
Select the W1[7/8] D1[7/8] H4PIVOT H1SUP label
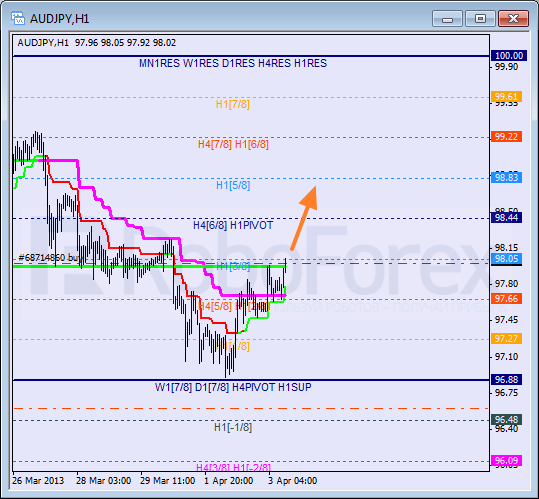tap(233, 387)
